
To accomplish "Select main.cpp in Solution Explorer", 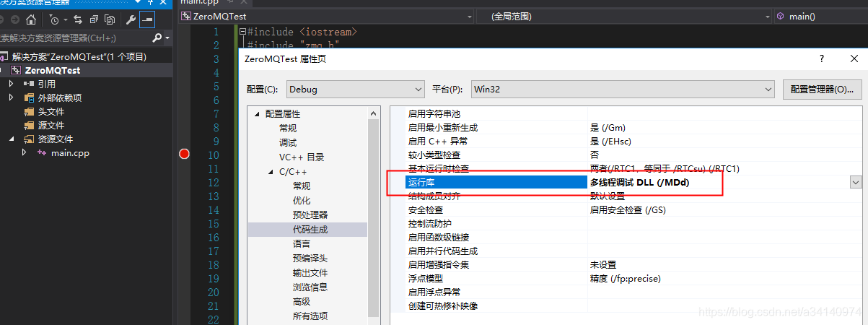I will (x=70, y=152).
